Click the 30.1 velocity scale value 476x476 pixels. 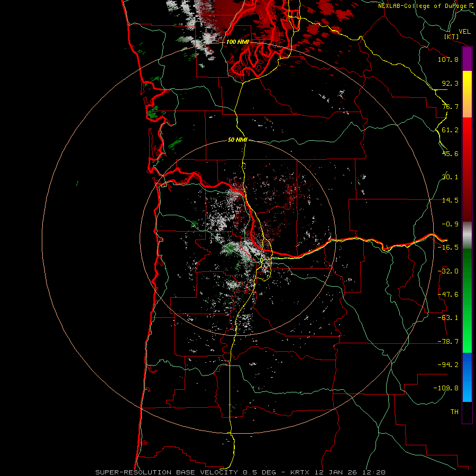click(x=450, y=177)
